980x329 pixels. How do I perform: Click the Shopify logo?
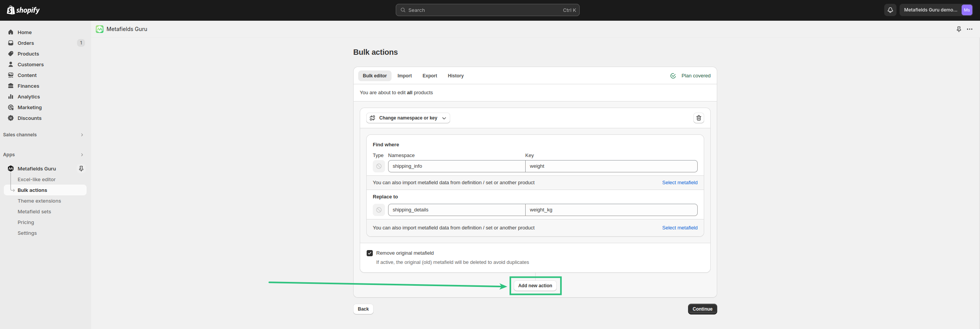coord(23,10)
